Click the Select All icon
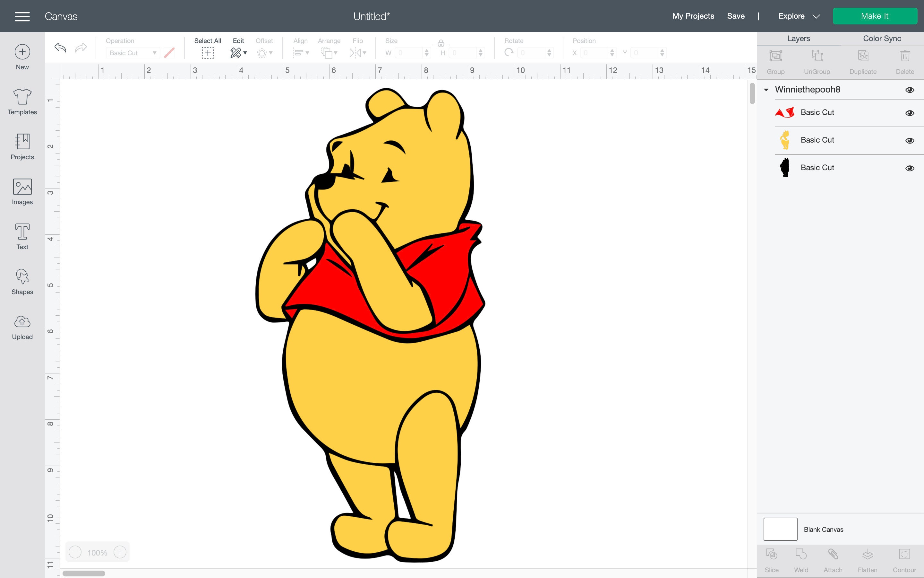 [x=208, y=53]
